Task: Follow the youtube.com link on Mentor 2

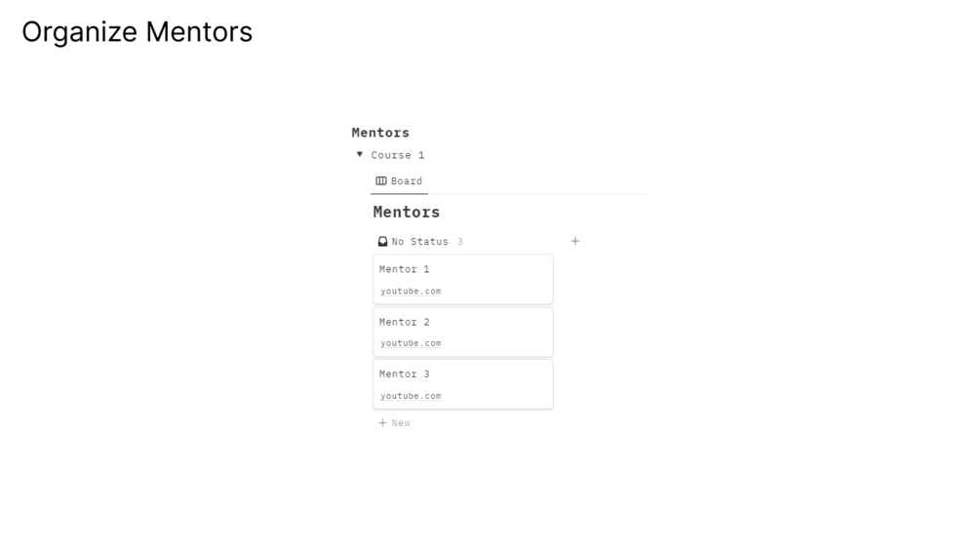Action: 411,343
